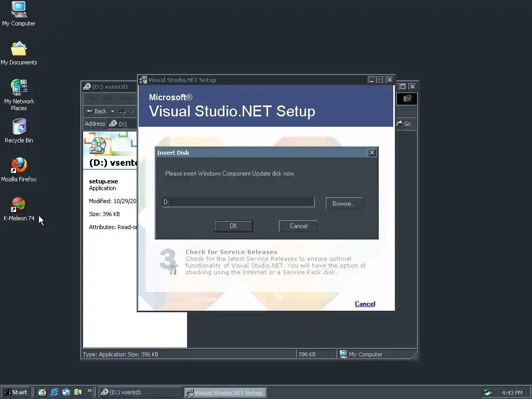This screenshot has width=532, height=399.
Task: Click the "Please insert Windows Component Update disk now." message
Action: pyautogui.click(x=230, y=174)
